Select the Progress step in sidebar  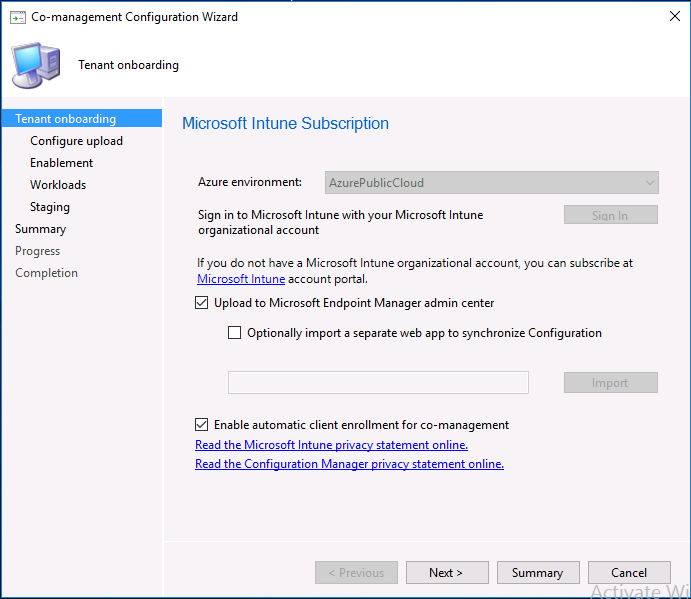[x=37, y=251]
